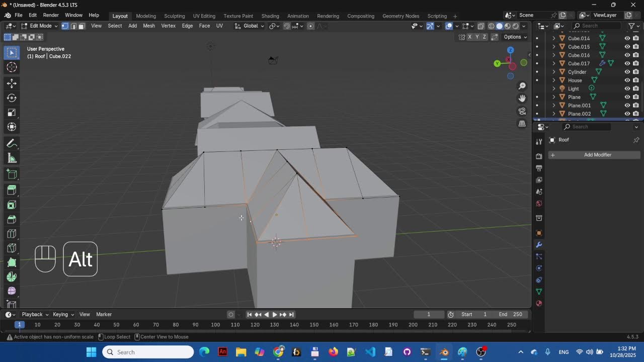Hide Cube.014 in viewport

point(627,38)
